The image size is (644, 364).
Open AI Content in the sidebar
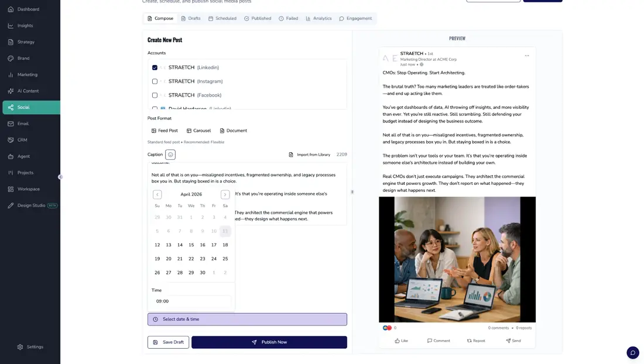tap(30, 91)
